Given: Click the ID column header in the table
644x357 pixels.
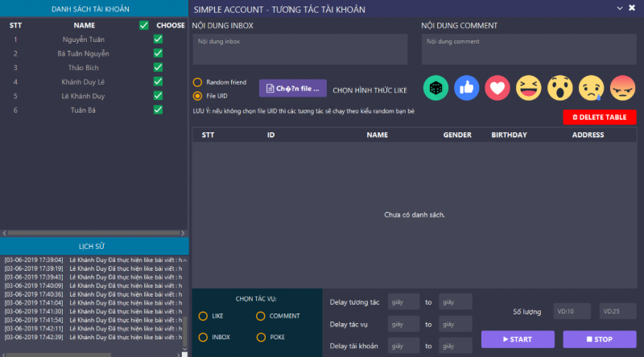Looking at the screenshot, I should click(271, 135).
